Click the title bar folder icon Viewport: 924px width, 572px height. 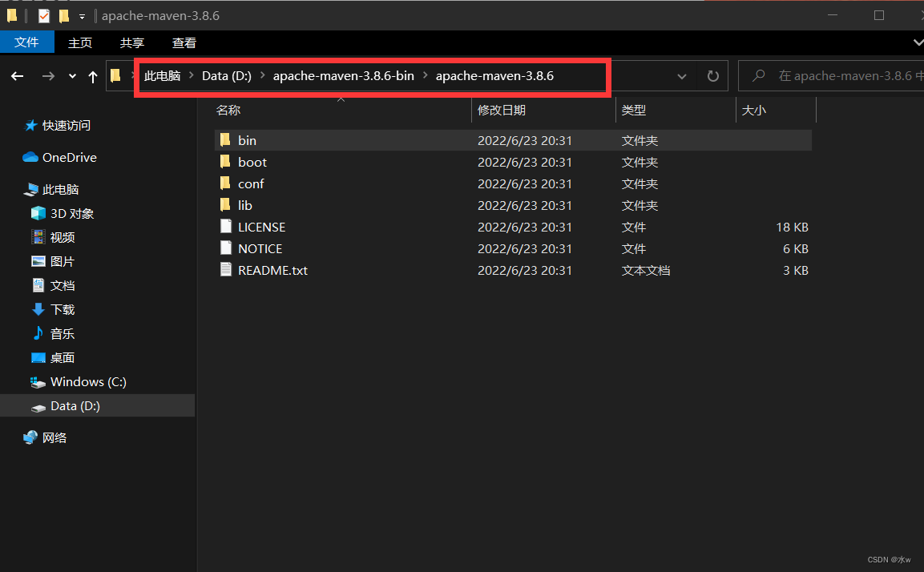pyautogui.click(x=12, y=16)
